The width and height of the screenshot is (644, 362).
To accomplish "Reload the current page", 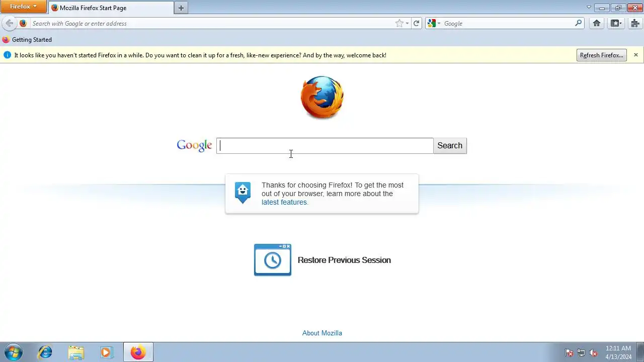I will [x=417, y=23].
